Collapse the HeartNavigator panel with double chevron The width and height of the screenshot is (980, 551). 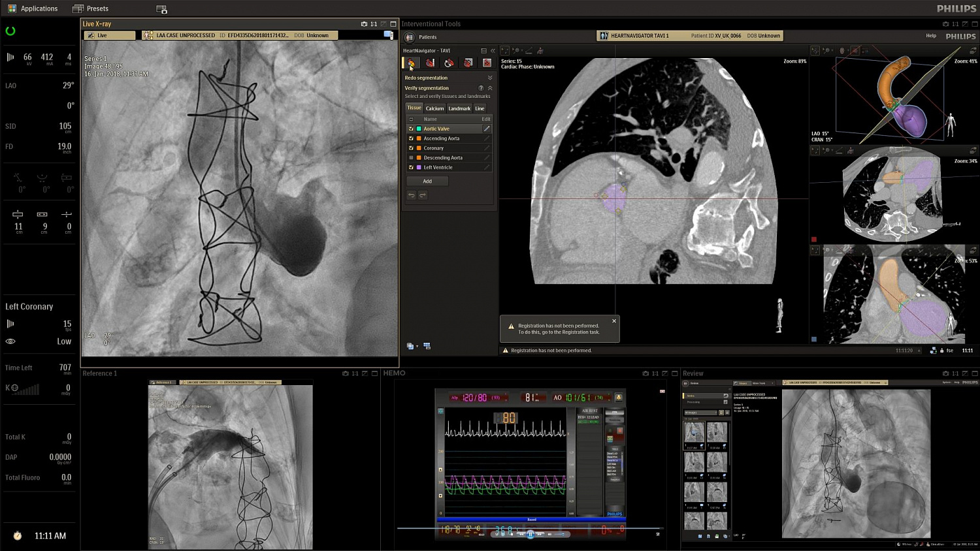493,51
